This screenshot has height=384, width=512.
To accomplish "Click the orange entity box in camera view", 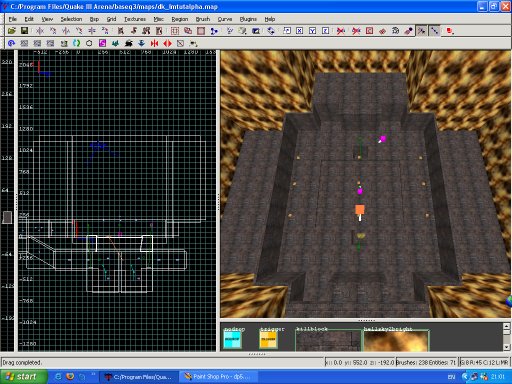I will tap(360, 210).
